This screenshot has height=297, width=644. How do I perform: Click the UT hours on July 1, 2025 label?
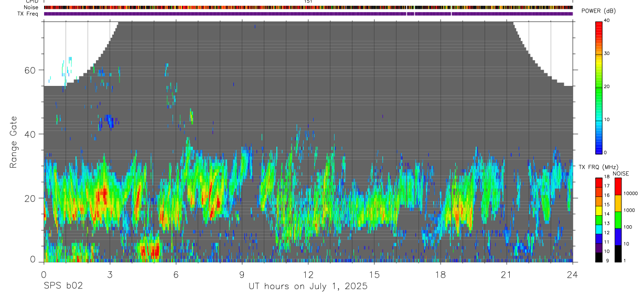[x=308, y=286]
